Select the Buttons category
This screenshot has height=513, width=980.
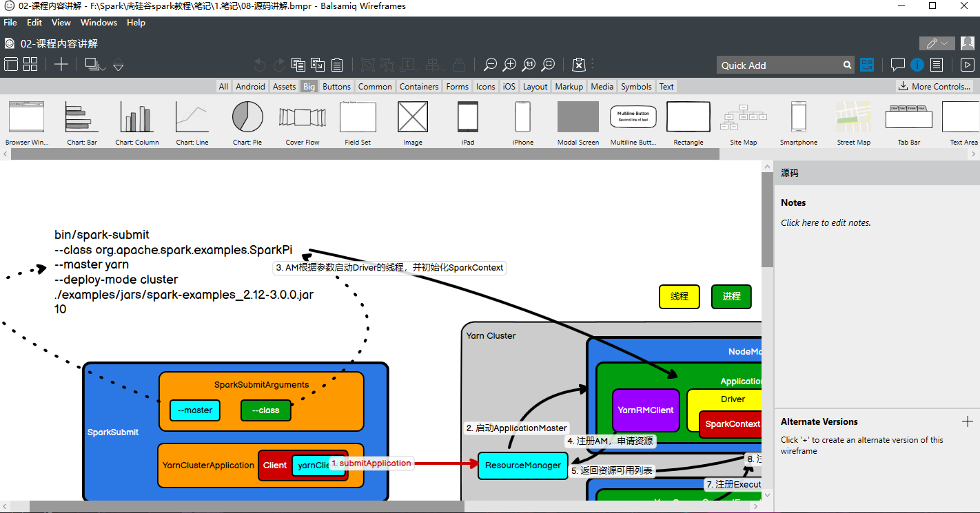tap(336, 87)
